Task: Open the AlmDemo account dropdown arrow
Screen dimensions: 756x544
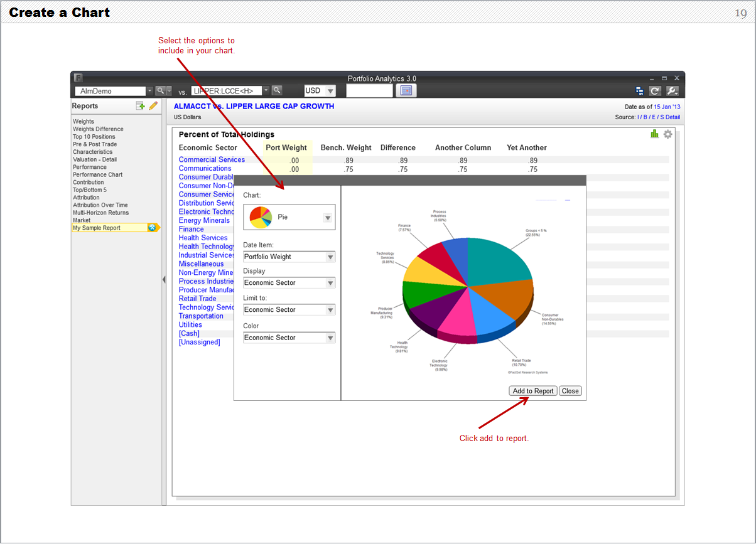Action: [x=149, y=91]
